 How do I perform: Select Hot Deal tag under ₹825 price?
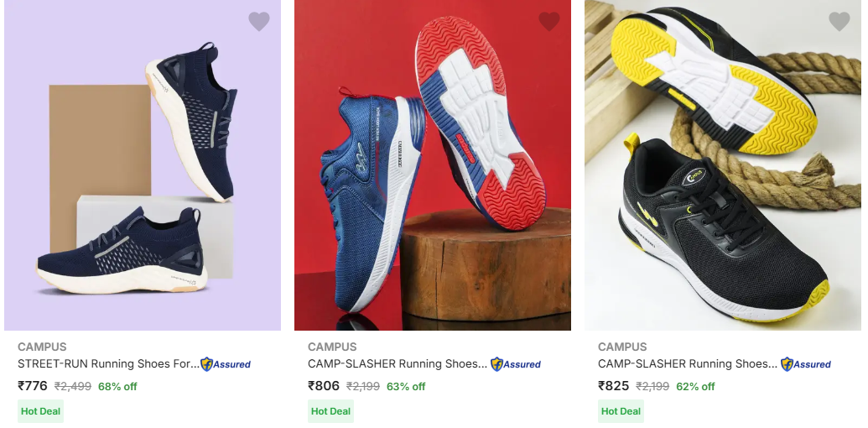[x=621, y=411]
